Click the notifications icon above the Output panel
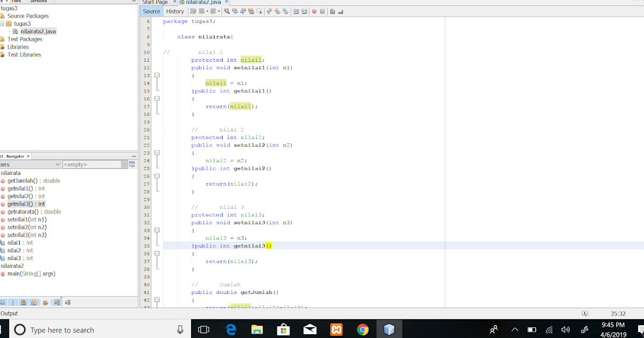The height and width of the screenshot is (338, 644). [584, 313]
